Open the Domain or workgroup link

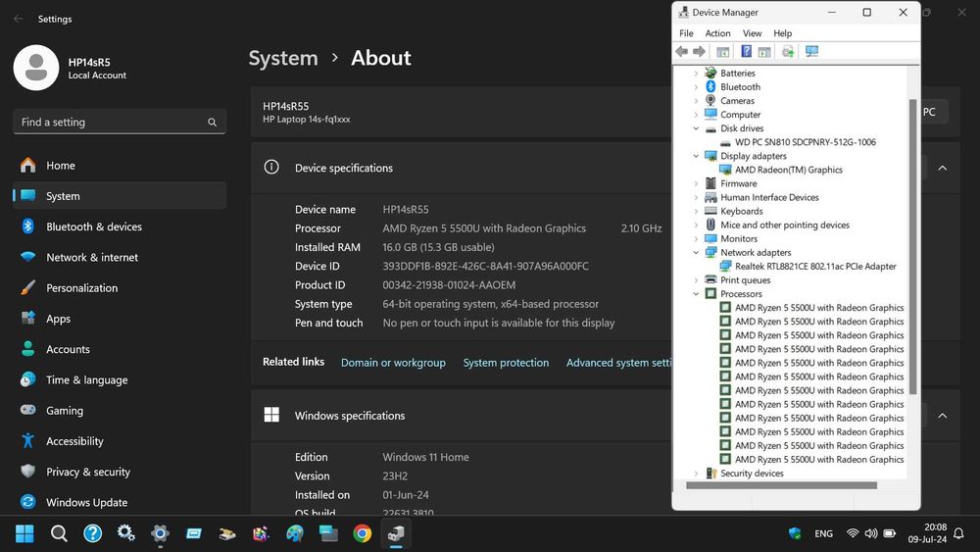(x=393, y=363)
